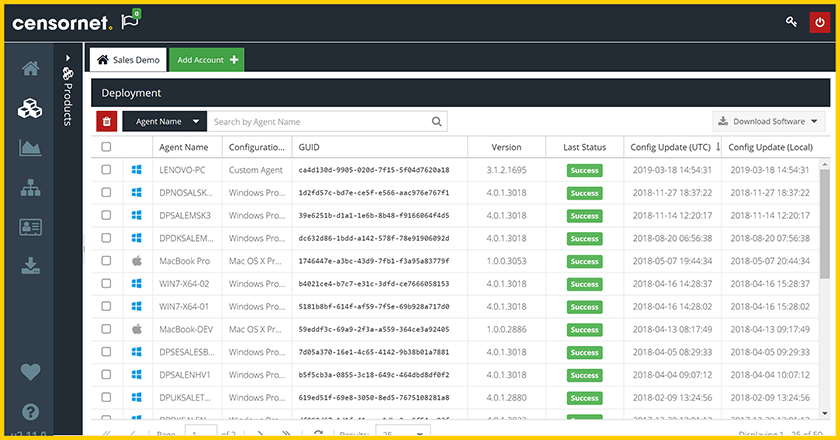The height and width of the screenshot is (440, 840).
Task: Click Apple icon for MacBook Pro row
Action: click(x=137, y=261)
